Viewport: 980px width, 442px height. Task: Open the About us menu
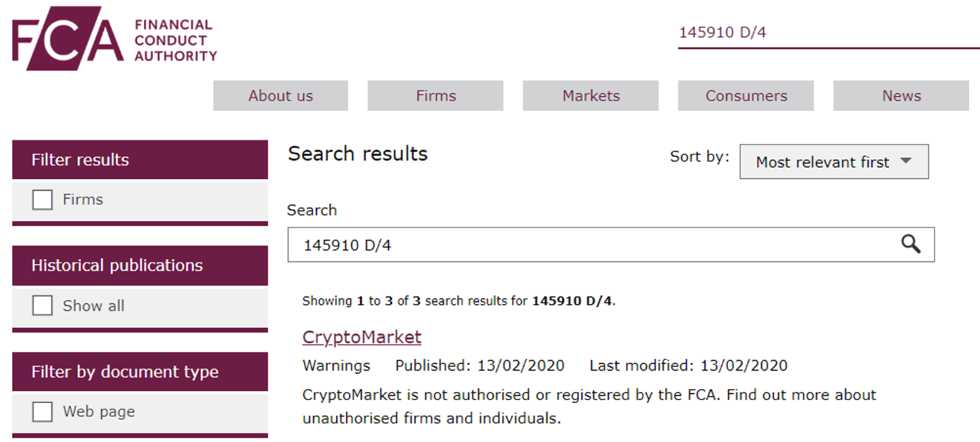click(x=281, y=96)
